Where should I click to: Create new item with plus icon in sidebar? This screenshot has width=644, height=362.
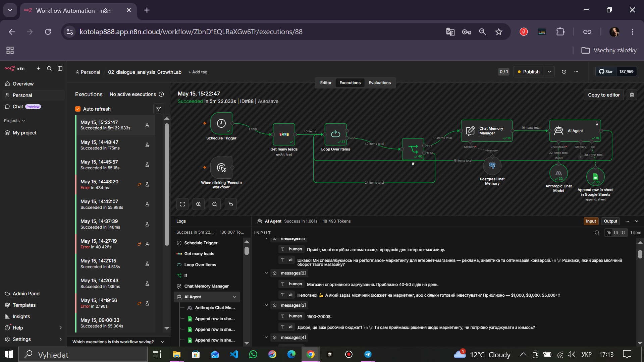point(39,68)
